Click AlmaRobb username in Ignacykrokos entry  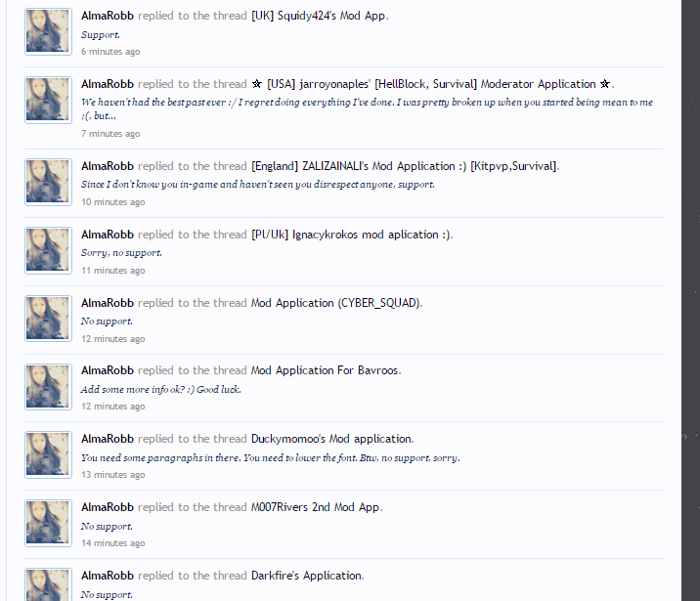[108, 235]
